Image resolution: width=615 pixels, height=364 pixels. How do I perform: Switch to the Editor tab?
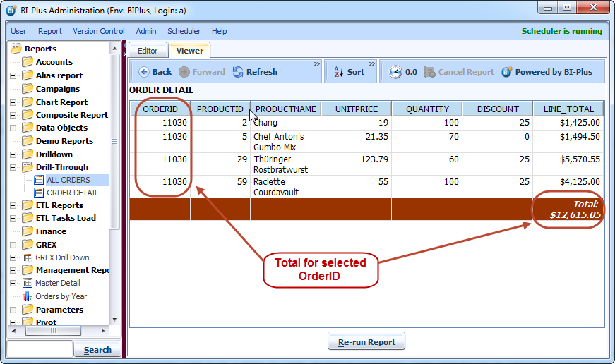coord(147,51)
